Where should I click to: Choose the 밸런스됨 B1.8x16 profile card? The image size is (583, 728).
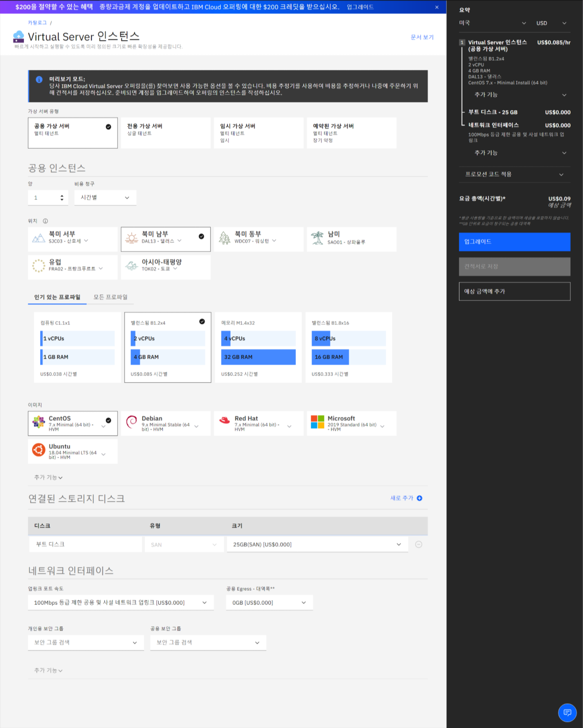tap(349, 347)
